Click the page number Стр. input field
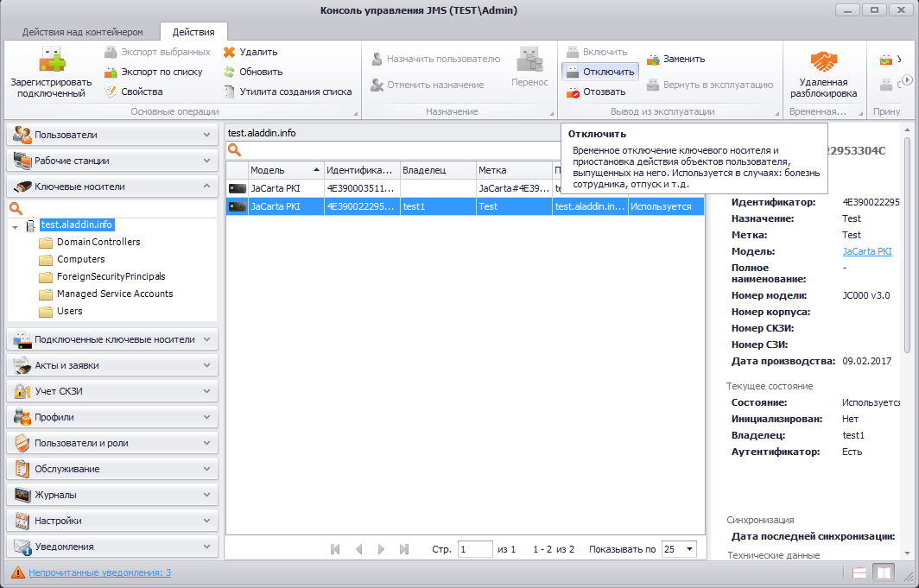Screen dimensions: 919x588 pos(475,549)
